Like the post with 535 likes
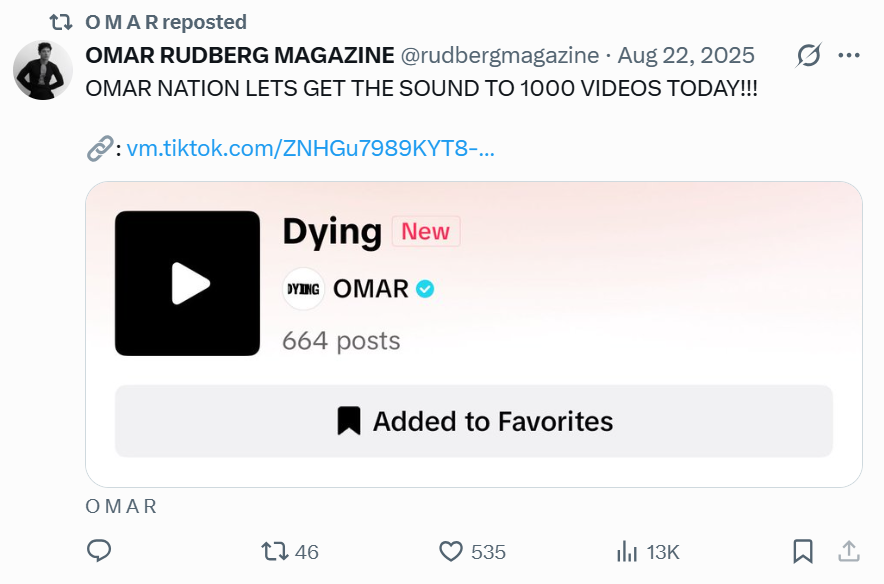 tap(452, 551)
